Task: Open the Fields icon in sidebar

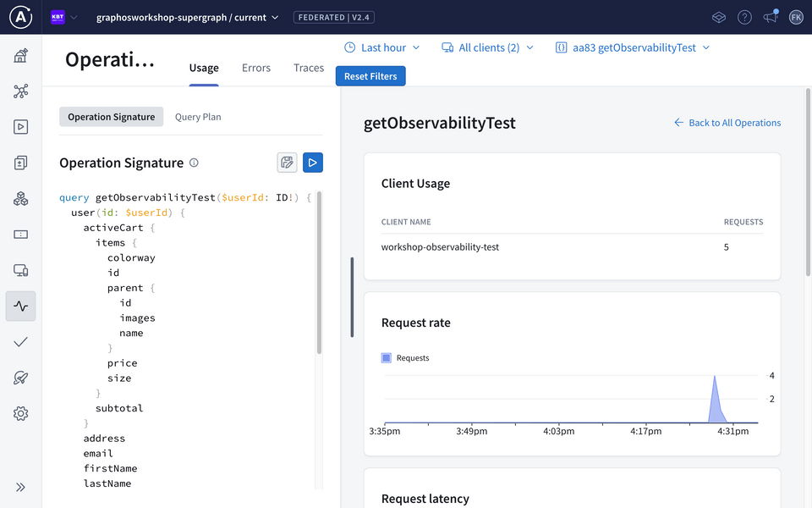Action: click(x=20, y=235)
